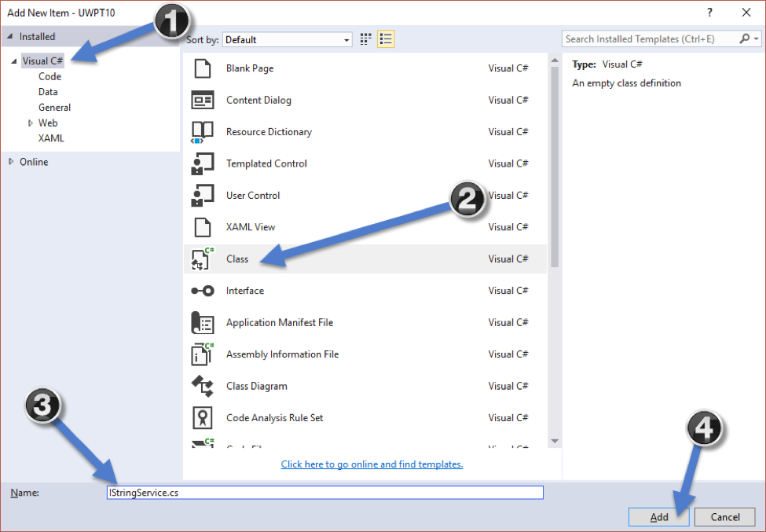Click inside the Name input field
Screen dimensions: 766x532
(325, 492)
